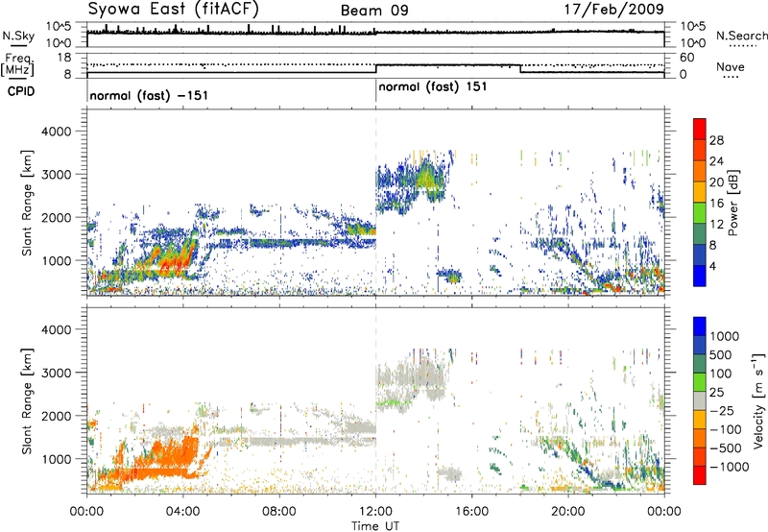Click the 'Beam 09' label

coord(374,11)
